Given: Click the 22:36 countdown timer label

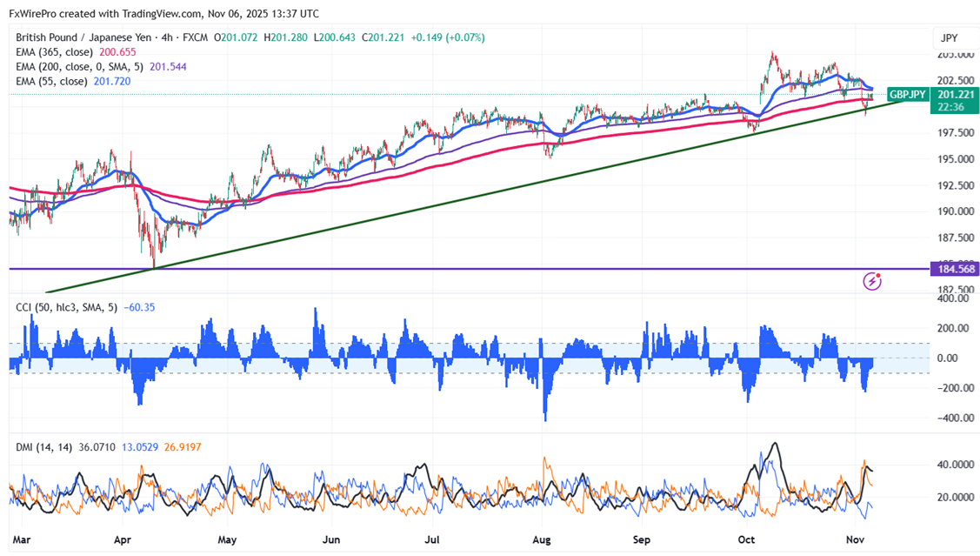Looking at the screenshot, I should pyautogui.click(x=951, y=107).
